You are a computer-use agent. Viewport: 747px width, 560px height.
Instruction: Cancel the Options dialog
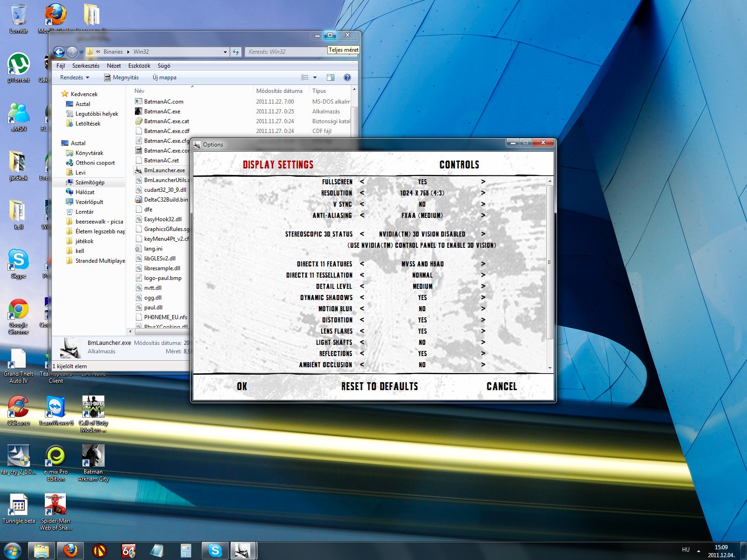point(501,386)
